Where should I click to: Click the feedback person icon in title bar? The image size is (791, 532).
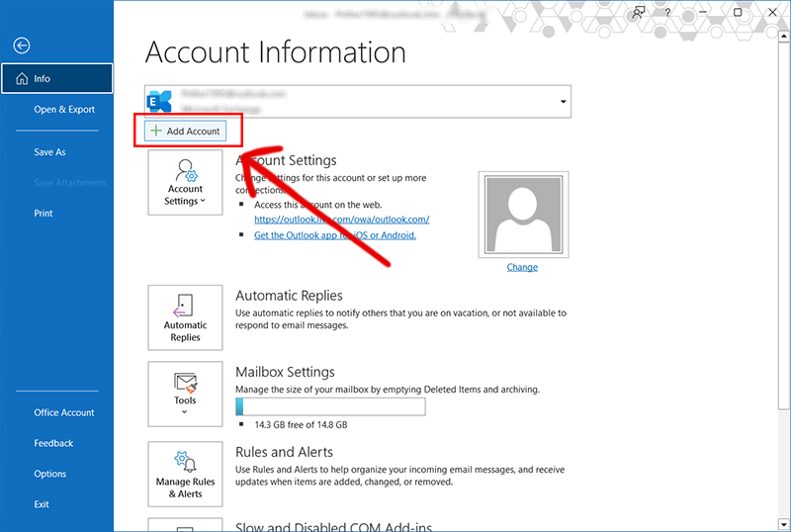pyautogui.click(x=639, y=13)
